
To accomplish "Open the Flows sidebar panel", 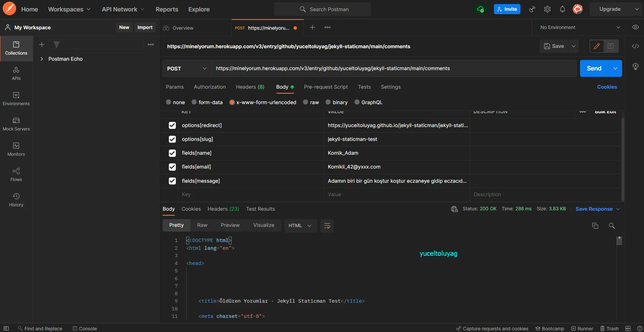I will [x=16, y=175].
